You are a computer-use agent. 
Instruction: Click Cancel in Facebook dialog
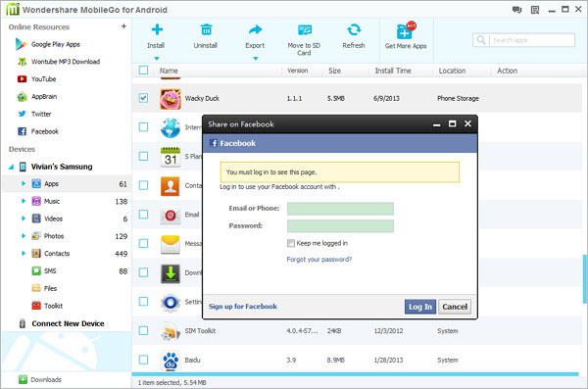455,307
